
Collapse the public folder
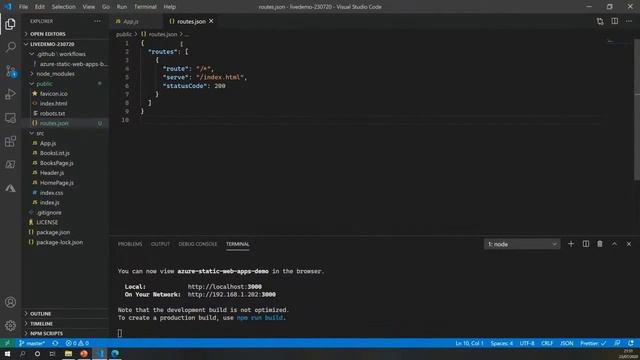click(65, 84)
